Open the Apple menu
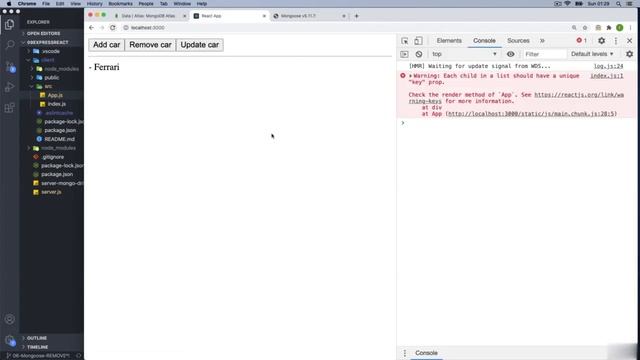 (x=9, y=4)
